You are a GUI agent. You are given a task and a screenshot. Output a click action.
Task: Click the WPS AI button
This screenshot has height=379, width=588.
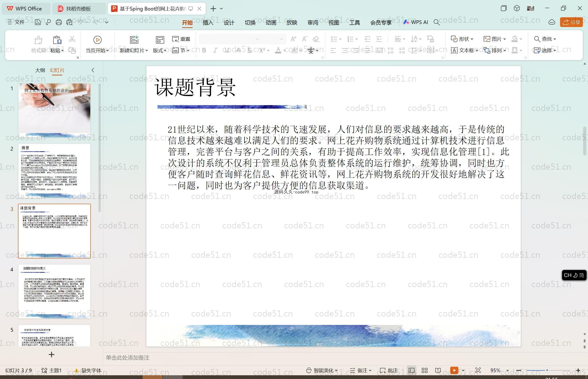(x=416, y=22)
